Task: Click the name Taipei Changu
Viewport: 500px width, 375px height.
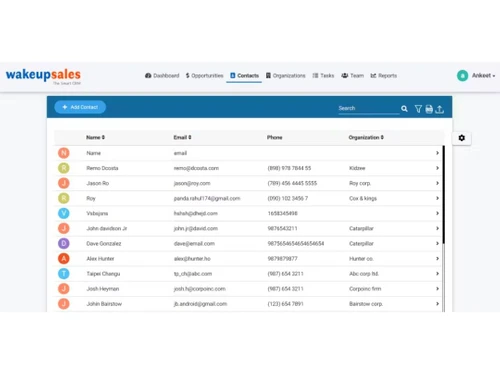Action: pos(103,274)
